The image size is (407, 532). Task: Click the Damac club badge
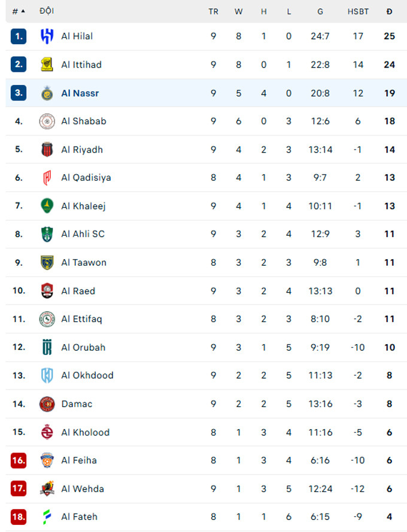[47, 404]
